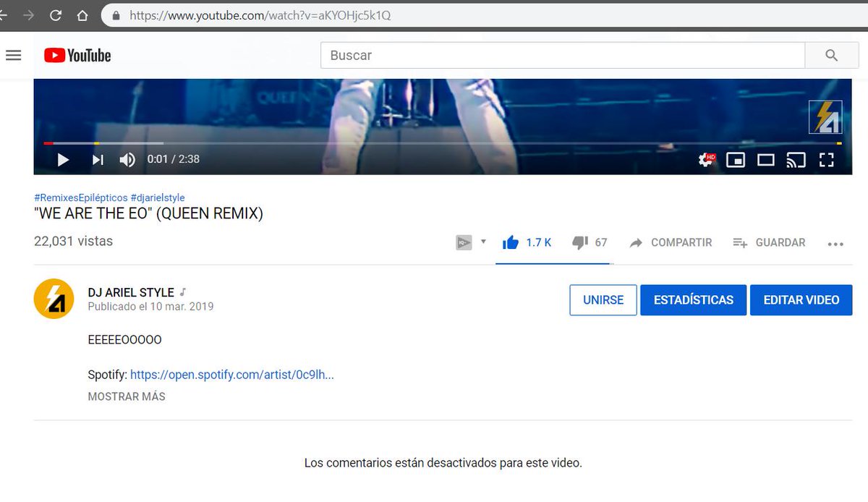This screenshot has height=502, width=868.
Task: Open the #djarielstyle hashtag
Action: click(158, 197)
